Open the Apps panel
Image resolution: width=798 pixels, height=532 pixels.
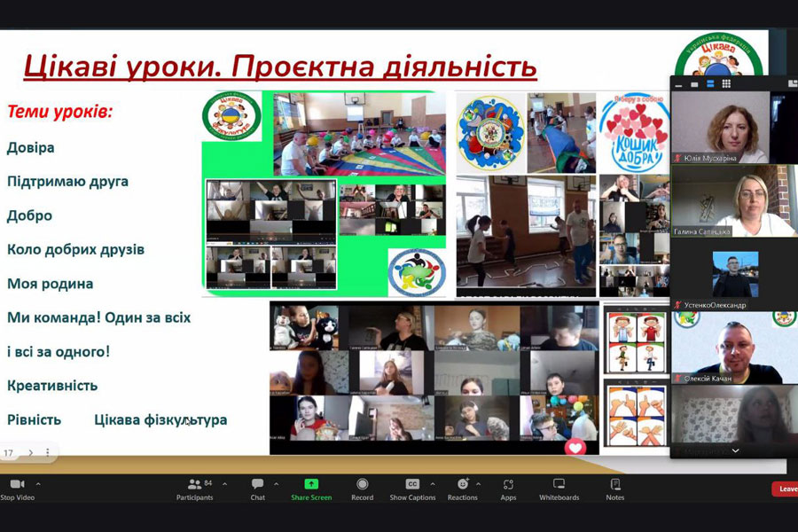[x=508, y=489]
